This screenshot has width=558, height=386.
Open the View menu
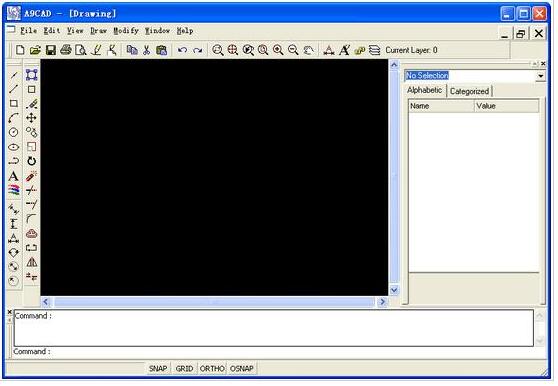pyautogui.click(x=75, y=31)
